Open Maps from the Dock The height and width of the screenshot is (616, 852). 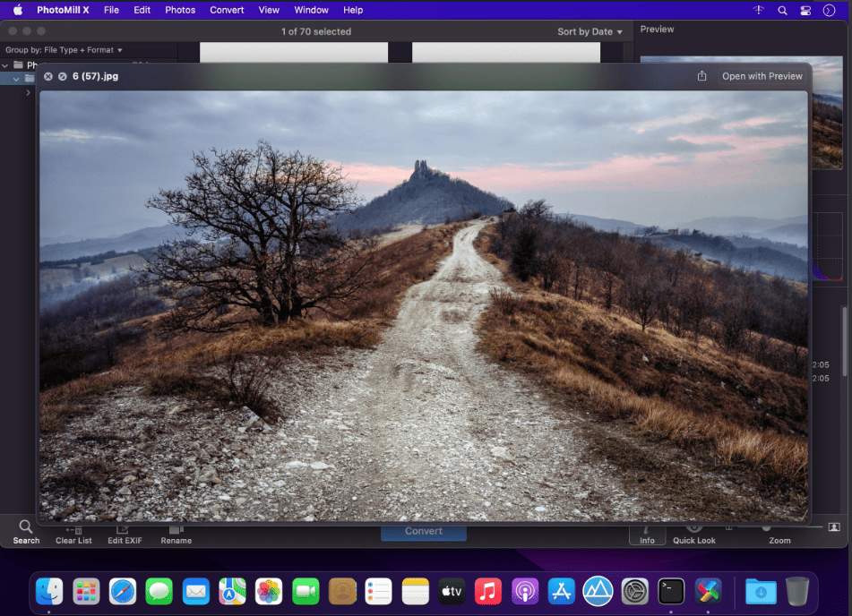pos(232,591)
